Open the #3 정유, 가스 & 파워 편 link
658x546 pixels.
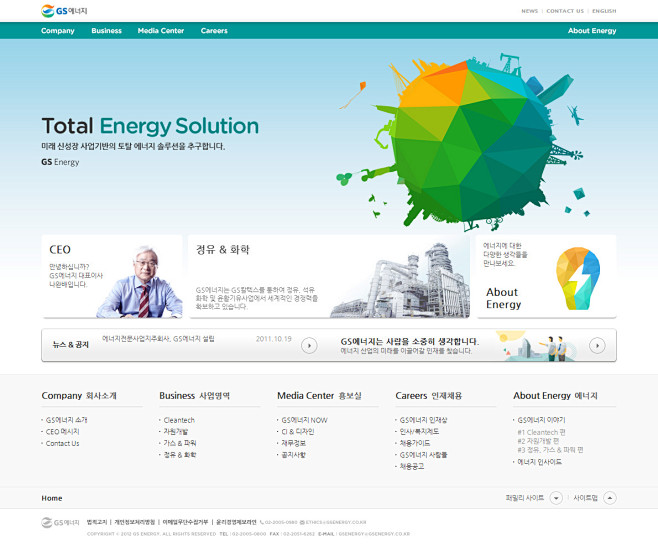(x=550, y=449)
